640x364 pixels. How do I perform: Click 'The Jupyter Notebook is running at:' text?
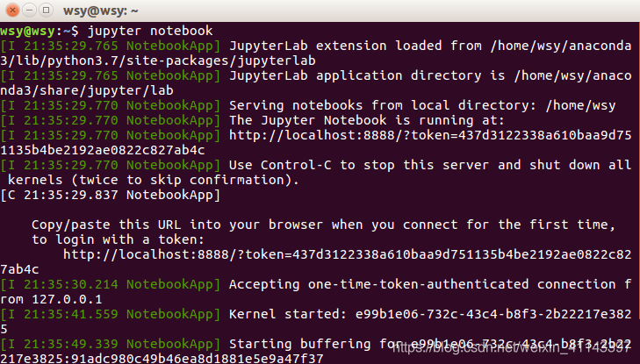(x=367, y=120)
